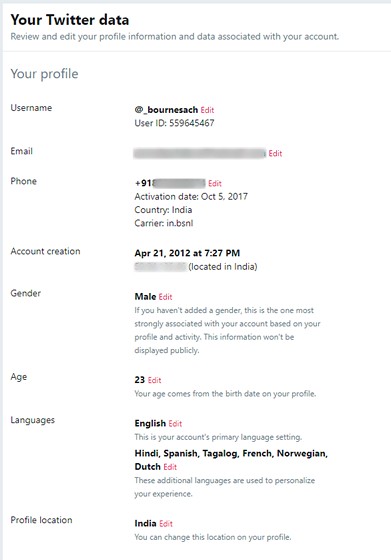
Task: Click the Your Twitter data heading
Action: tap(70, 20)
